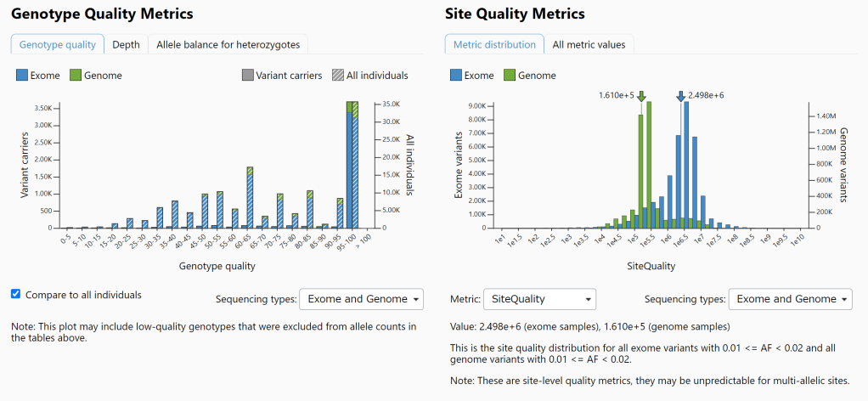Image resolution: width=868 pixels, height=401 pixels.
Task: Click the blue exome median arrow marker
Action: (x=680, y=97)
